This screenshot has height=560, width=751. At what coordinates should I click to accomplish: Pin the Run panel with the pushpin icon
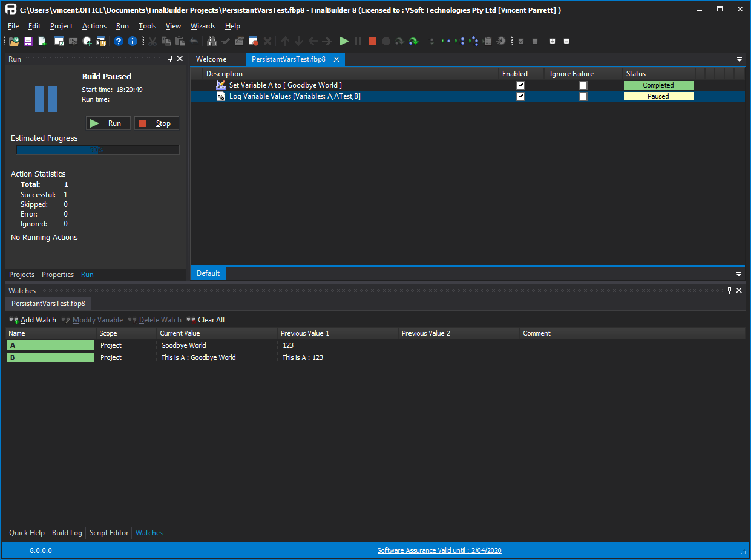pyautogui.click(x=170, y=59)
